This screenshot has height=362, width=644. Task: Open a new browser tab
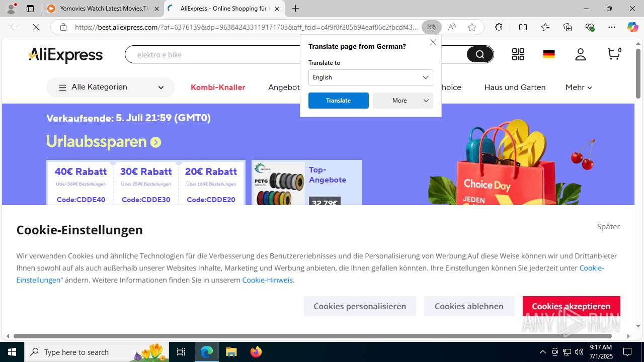[296, 9]
